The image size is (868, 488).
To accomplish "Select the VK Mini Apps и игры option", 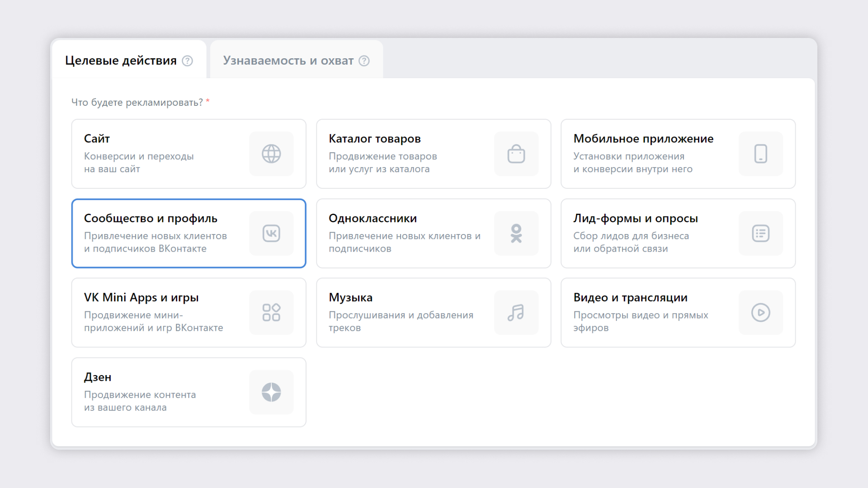I will 187,312.
